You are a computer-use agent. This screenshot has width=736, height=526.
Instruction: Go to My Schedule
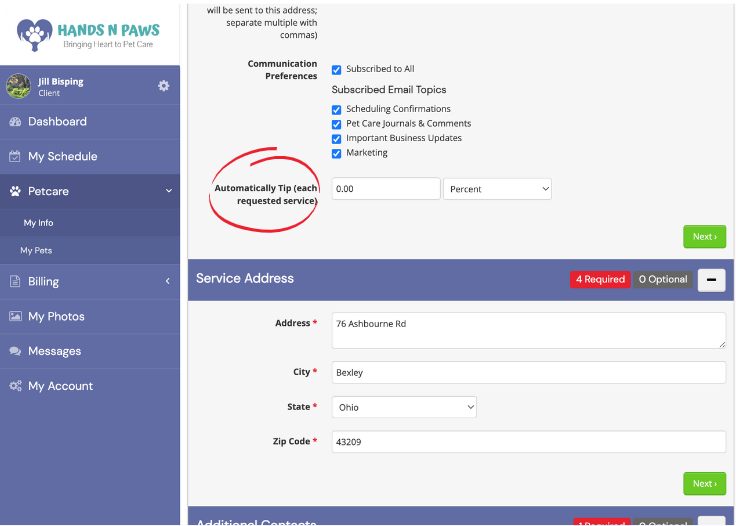(90, 157)
